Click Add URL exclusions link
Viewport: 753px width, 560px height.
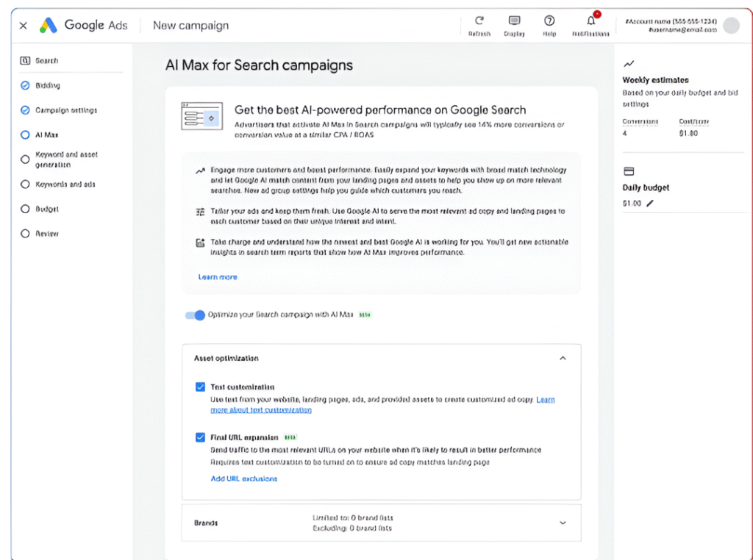coord(244,478)
